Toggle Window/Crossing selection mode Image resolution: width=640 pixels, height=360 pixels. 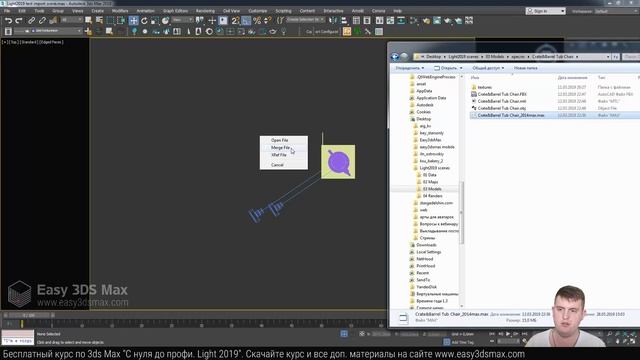(121, 20)
